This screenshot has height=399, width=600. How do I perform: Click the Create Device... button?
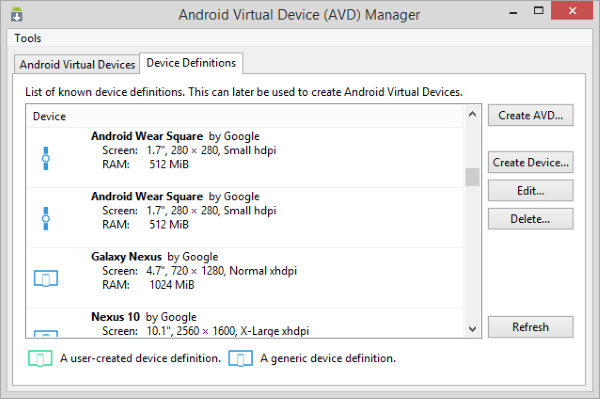tap(530, 162)
